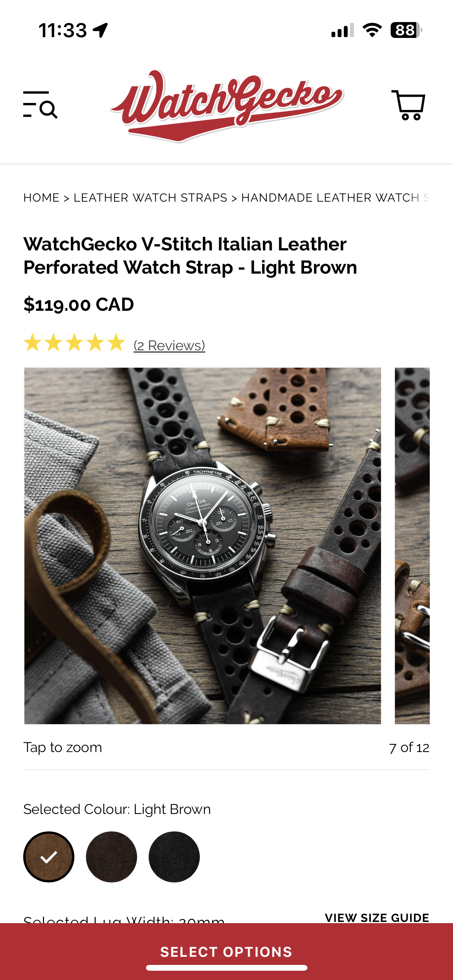Select the Light Brown colour swatch
Viewport: 453px width, 980px height.
(x=49, y=857)
